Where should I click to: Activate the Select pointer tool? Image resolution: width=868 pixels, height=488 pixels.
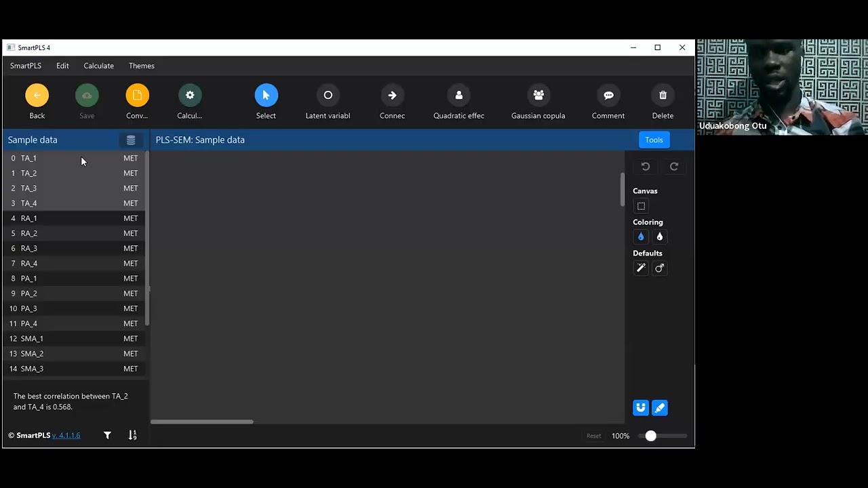tap(266, 96)
